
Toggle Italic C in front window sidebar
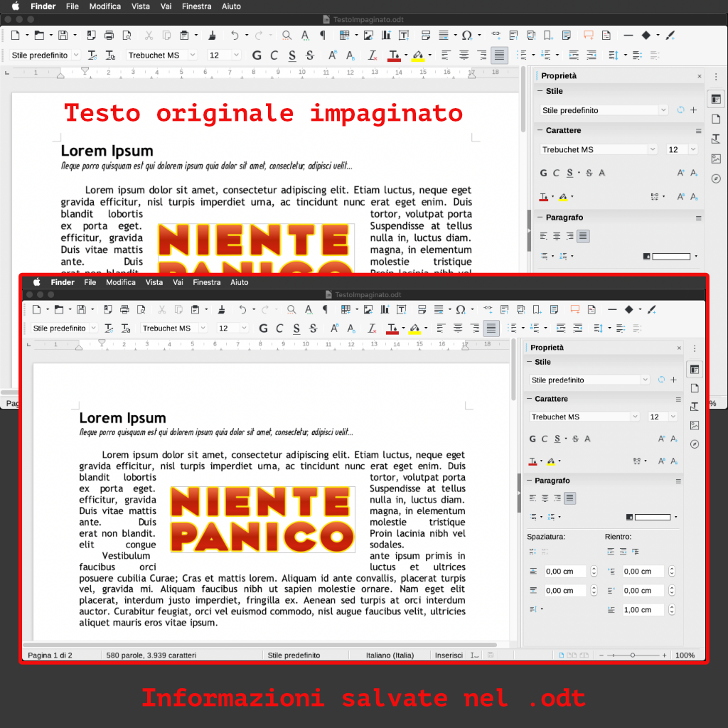click(545, 439)
